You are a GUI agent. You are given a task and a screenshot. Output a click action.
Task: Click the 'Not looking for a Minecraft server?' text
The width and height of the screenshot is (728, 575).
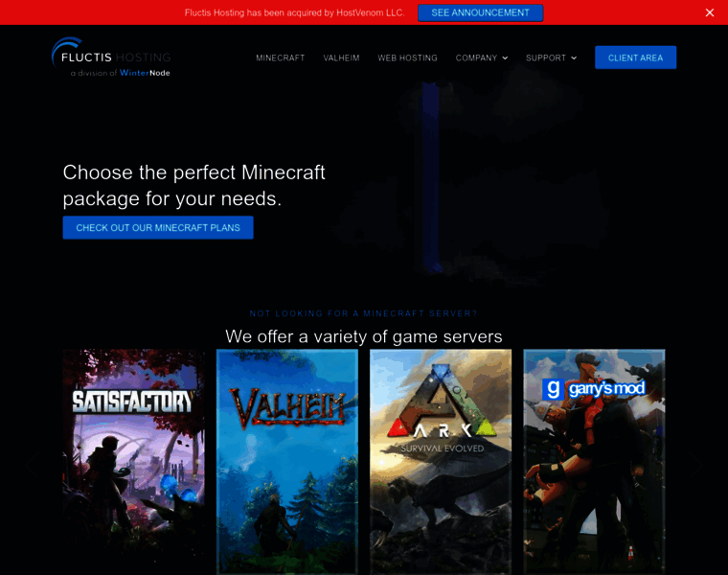coord(364,313)
